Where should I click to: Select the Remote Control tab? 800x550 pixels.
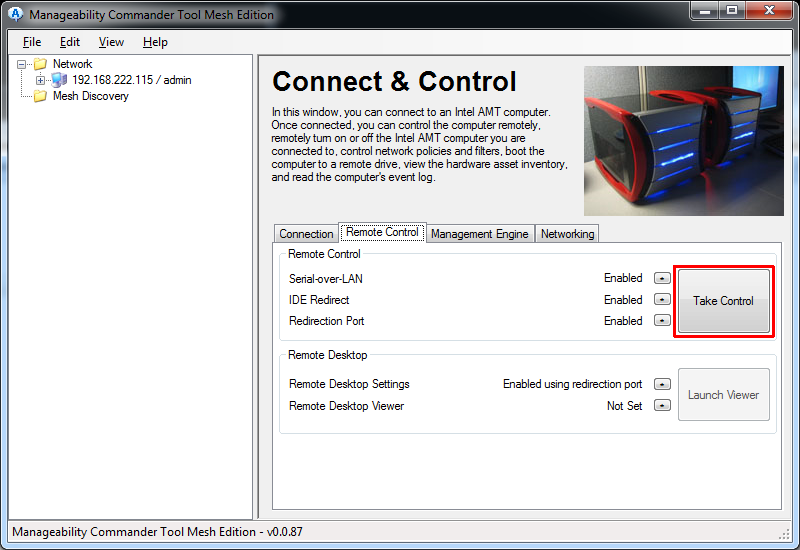(382, 232)
